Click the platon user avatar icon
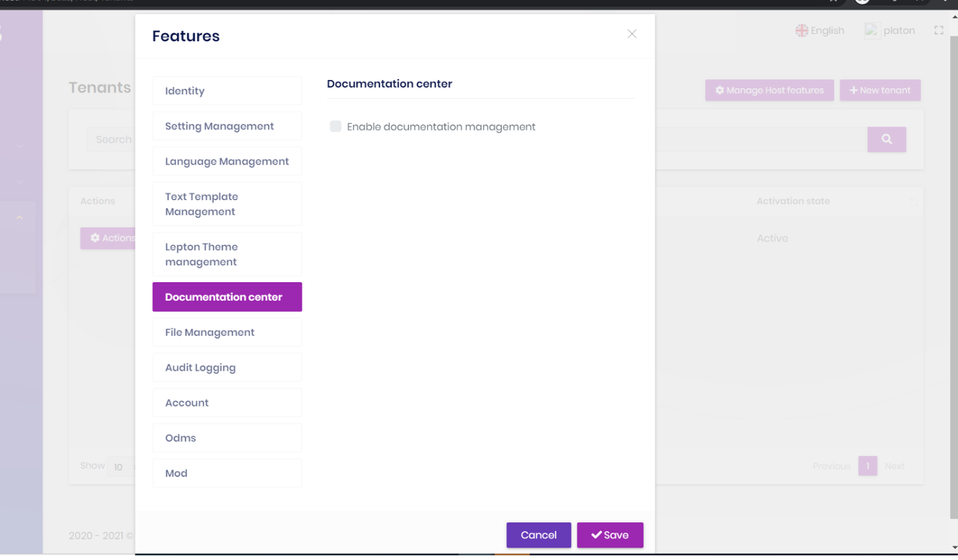 (x=872, y=30)
